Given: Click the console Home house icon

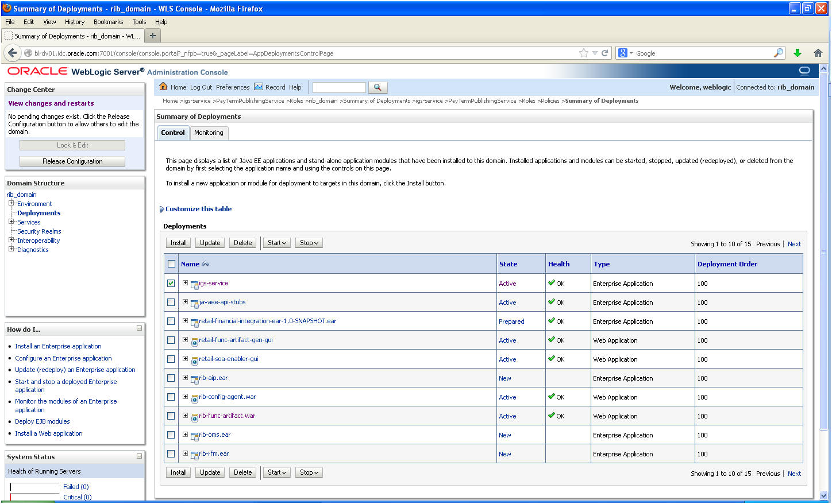Looking at the screenshot, I should 163,87.
